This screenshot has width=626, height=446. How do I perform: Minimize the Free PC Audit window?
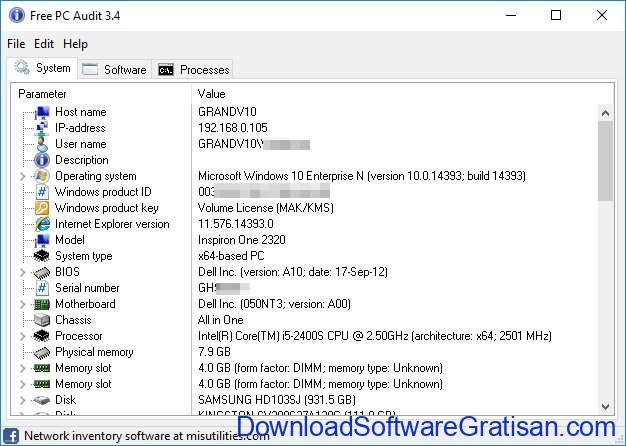pyautogui.click(x=511, y=15)
